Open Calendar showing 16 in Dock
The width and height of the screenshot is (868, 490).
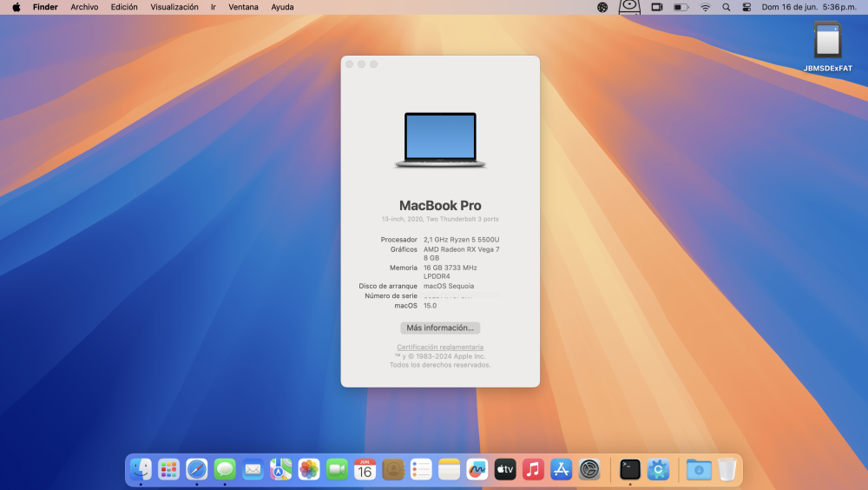(365, 469)
